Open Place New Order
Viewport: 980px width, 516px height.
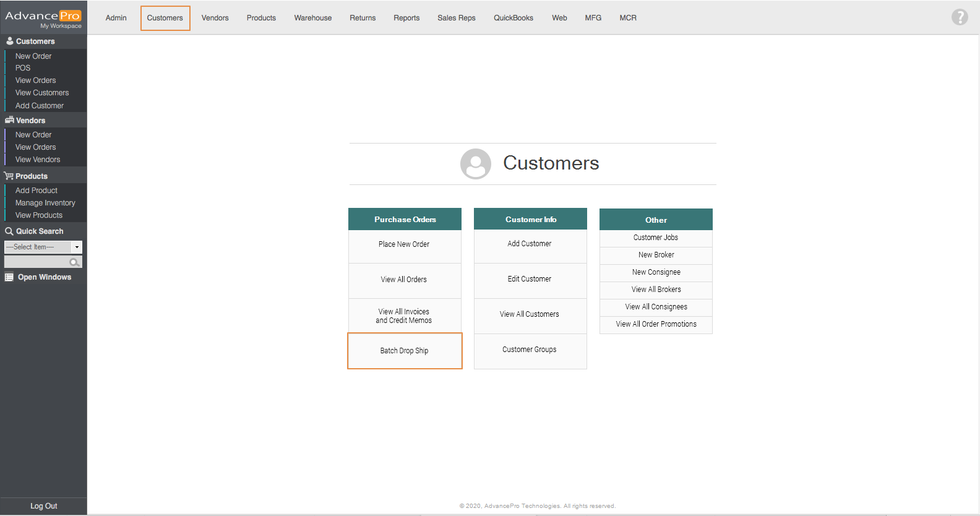click(x=404, y=244)
